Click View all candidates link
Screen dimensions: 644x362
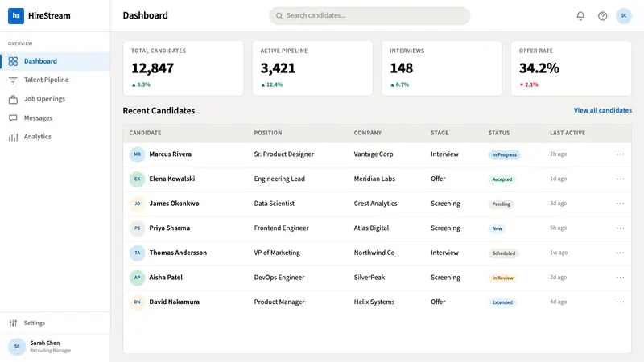(x=602, y=110)
